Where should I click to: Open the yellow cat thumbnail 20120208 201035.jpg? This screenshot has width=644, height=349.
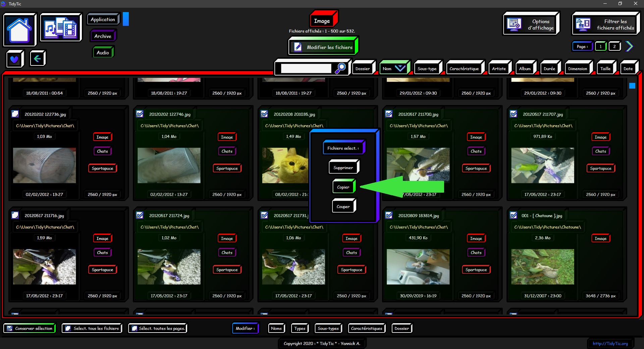(x=285, y=165)
